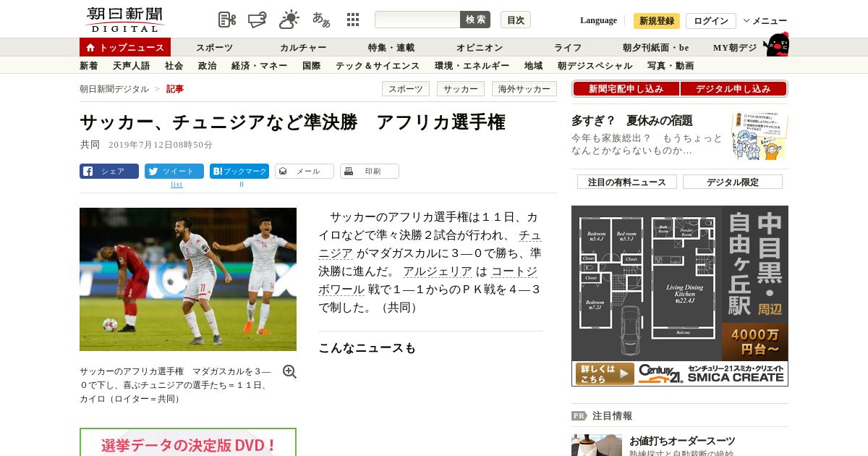Send article by メール button
Screen dimensions: 868x456
click(x=305, y=172)
